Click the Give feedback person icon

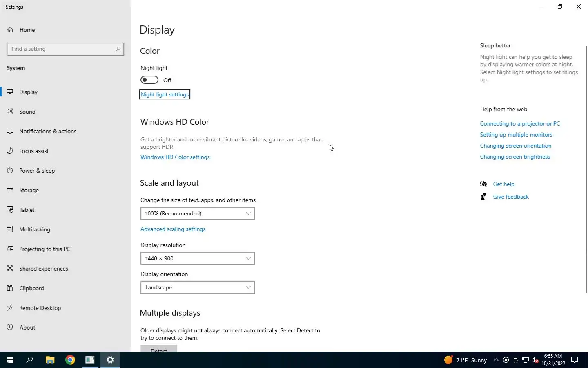[x=483, y=197]
